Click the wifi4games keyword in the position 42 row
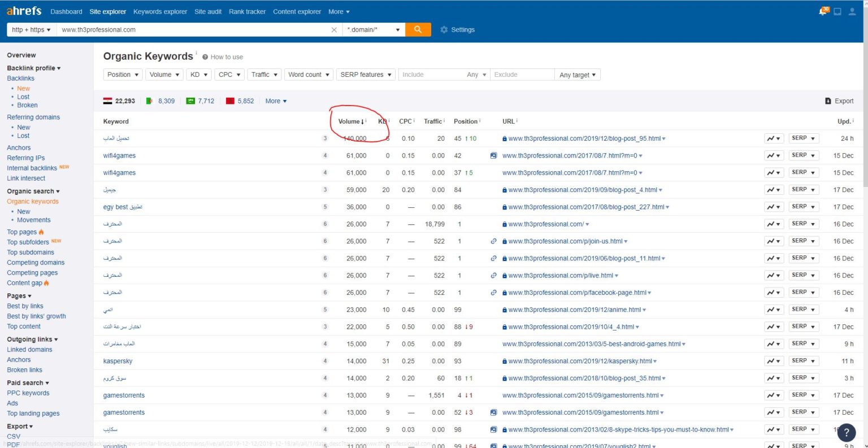 click(119, 155)
